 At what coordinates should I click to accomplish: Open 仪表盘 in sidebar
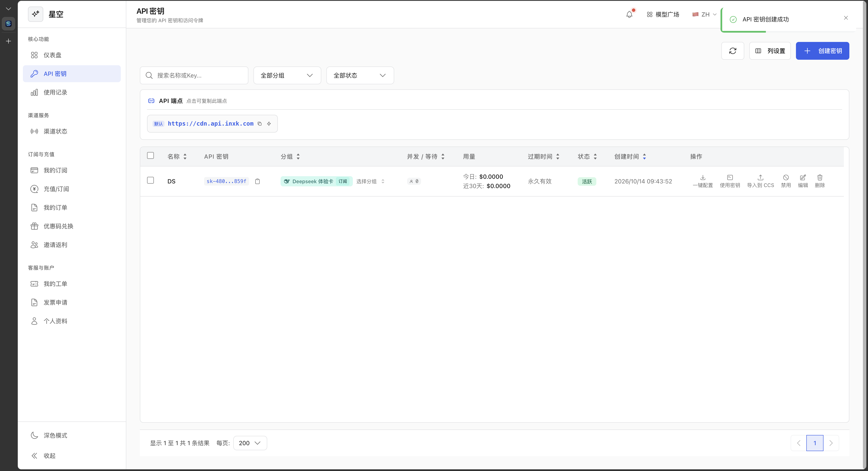pyautogui.click(x=72, y=55)
